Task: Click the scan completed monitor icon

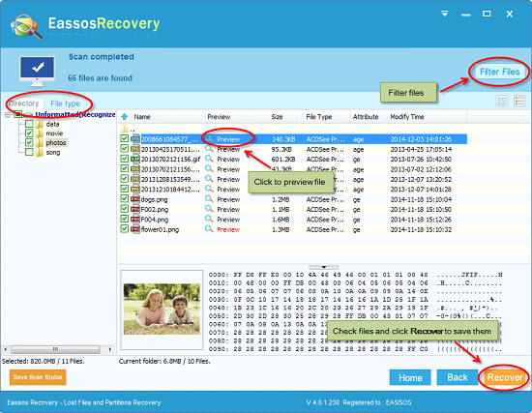Action: point(37,71)
